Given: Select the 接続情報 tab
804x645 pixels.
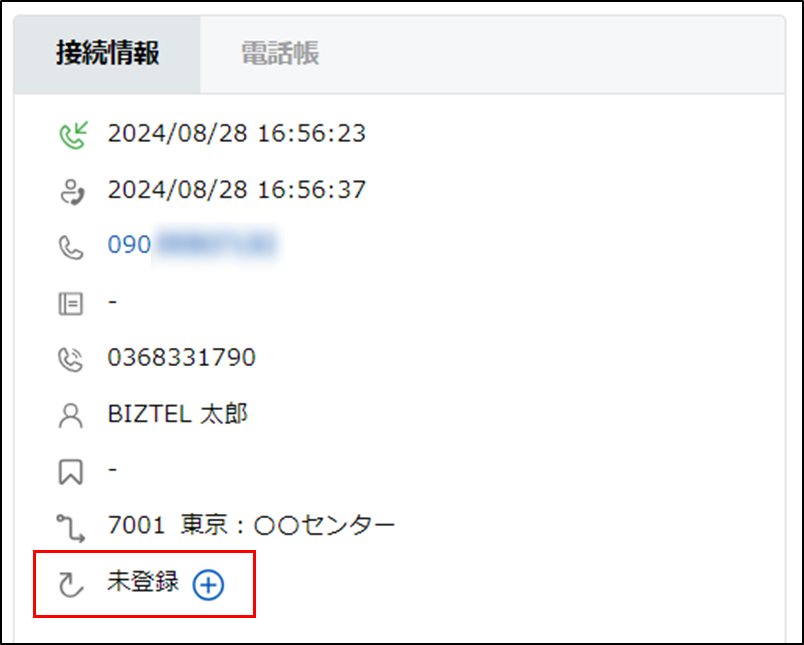Looking at the screenshot, I should (x=107, y=54).
